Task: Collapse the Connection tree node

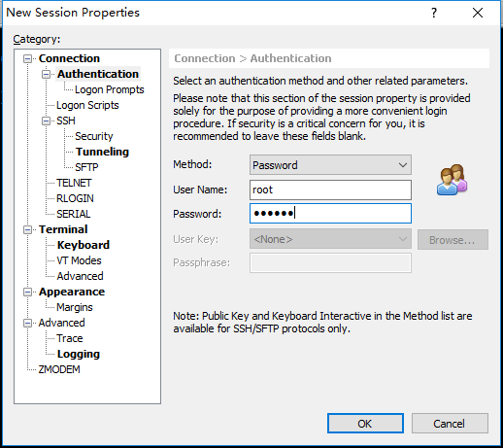Action: [x=28, y=58]
